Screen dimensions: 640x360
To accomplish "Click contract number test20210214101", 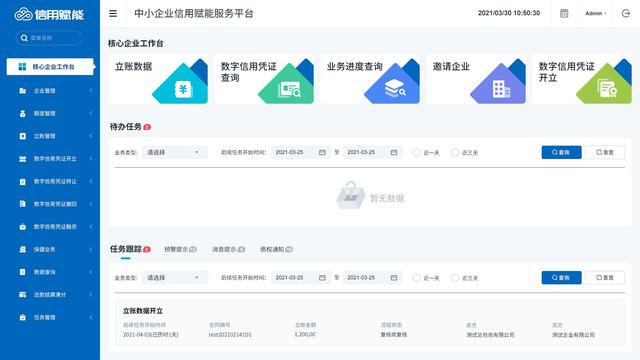I will click(x=230, y=335).
